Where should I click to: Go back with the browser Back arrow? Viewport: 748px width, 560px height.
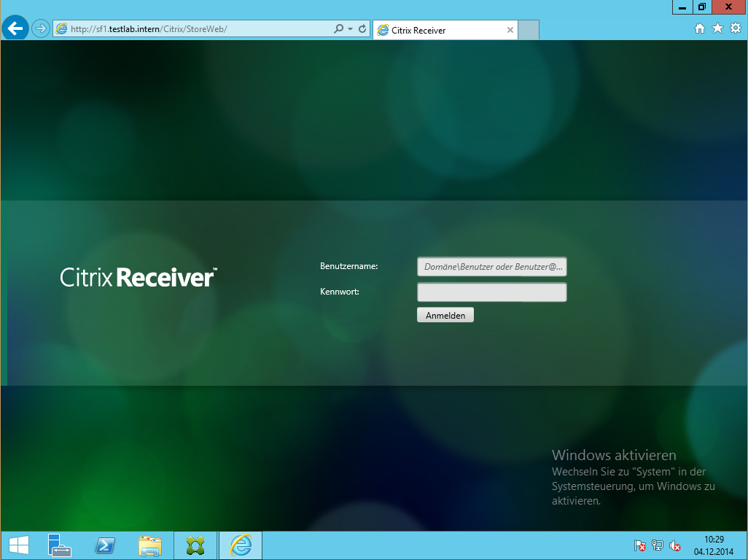click(x=15, y=28)
